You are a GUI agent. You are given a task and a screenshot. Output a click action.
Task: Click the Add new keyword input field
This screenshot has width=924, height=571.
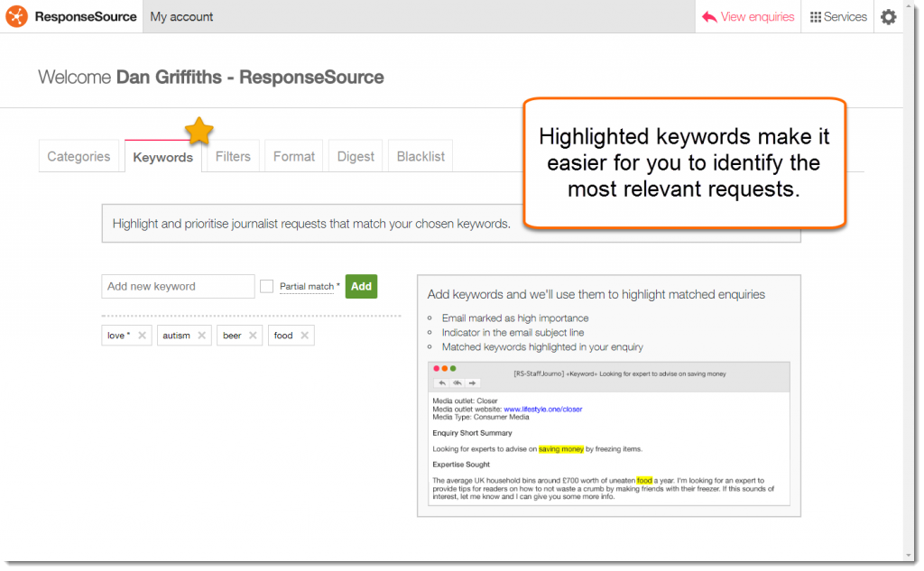coord(178,286)
